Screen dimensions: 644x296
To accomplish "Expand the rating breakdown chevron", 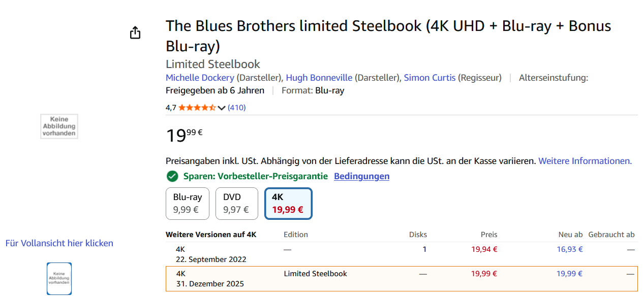I will [222, 108].
